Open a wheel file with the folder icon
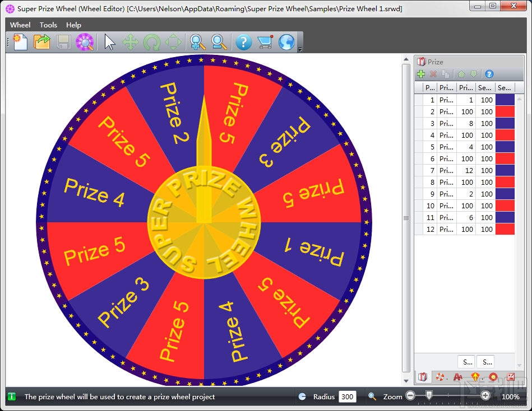This screenshot has width=532, height=411. (x=41, y=43)
